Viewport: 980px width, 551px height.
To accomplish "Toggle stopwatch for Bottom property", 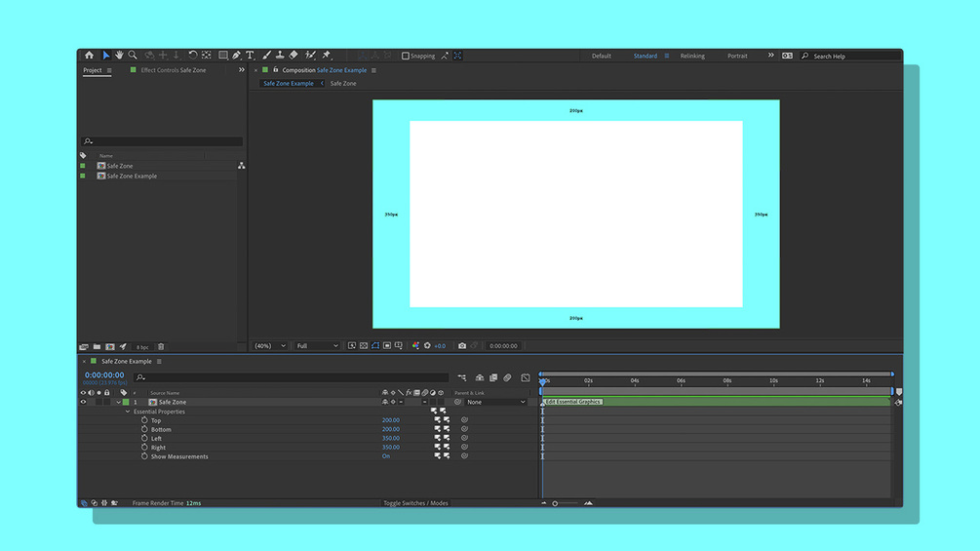I will tap(144, 429).
